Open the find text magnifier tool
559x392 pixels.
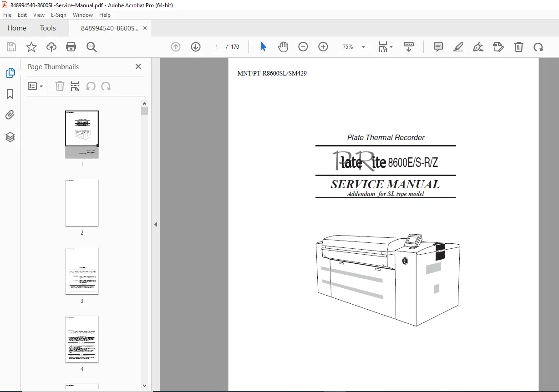91,47
